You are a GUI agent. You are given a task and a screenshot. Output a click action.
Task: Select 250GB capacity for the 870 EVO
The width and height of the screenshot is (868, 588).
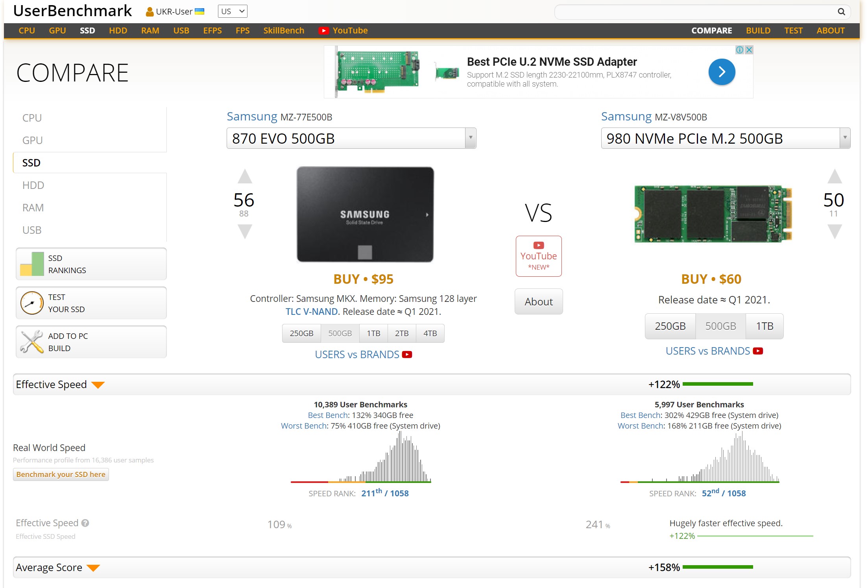point(301,333)
